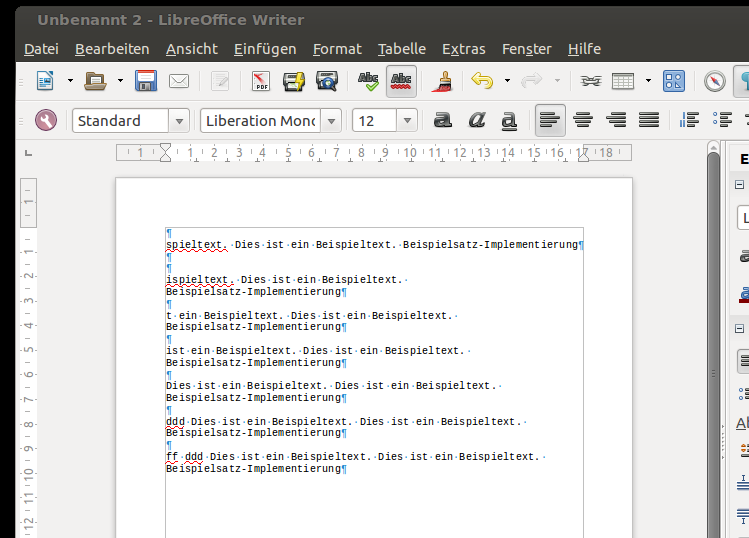The image size is (749, 538).
Task: Align text left
Action: [x=550, y=120]
